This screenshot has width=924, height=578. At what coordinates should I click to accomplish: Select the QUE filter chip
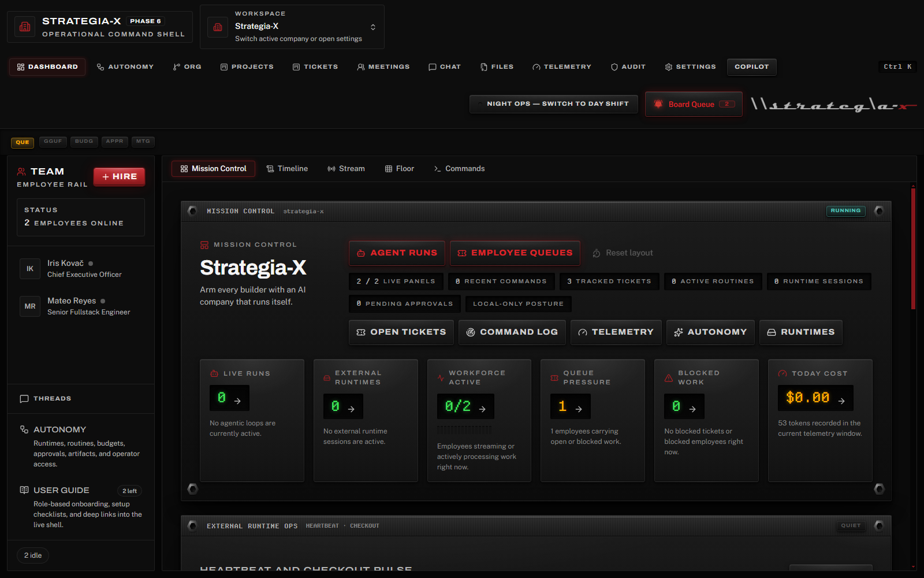click(x=23, y=142)
